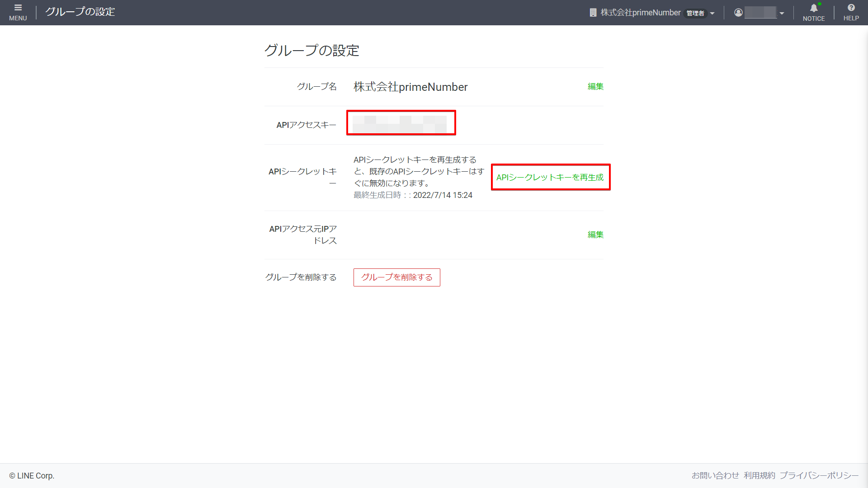
Task: Open 利用規約 footer link
Action: 759,475
